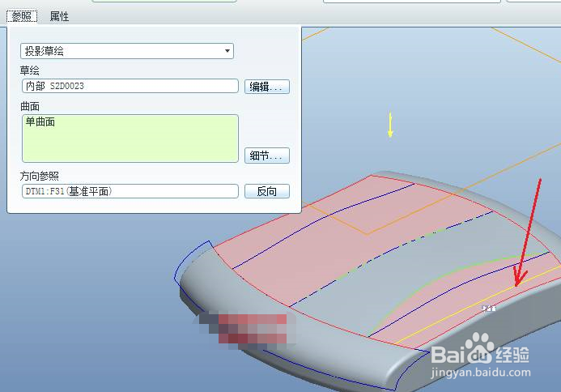Screen dimensions: 561x392
Task: Click the yellow direction arrow in the viewport
Action: click(390, 125)
